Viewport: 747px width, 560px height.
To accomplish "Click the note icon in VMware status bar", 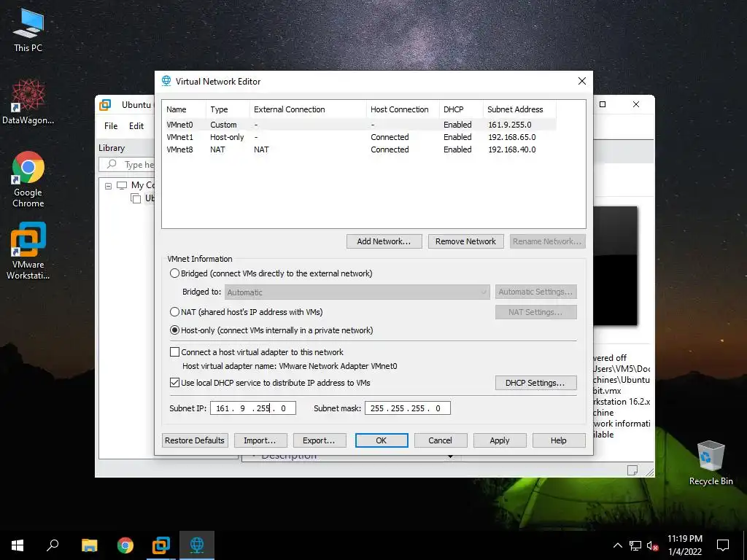I will coord(632,470).
